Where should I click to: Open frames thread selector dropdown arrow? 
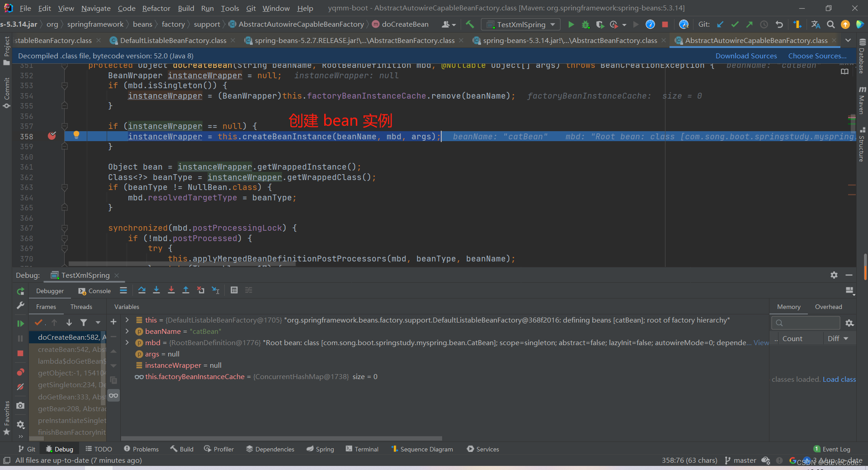pyautogui.click(x=98, y=323)
